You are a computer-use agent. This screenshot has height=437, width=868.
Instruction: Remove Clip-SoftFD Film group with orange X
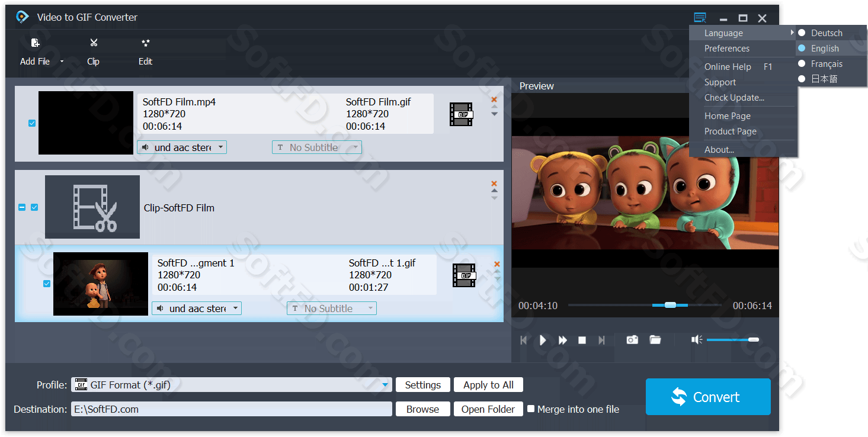pos(494,184)
